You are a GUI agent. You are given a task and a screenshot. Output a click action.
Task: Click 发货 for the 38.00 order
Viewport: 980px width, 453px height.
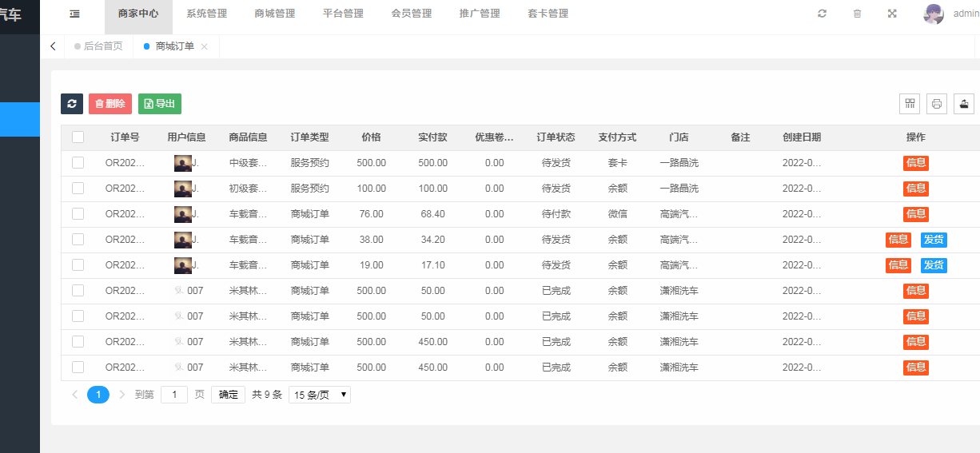click(x=934, y=240)
